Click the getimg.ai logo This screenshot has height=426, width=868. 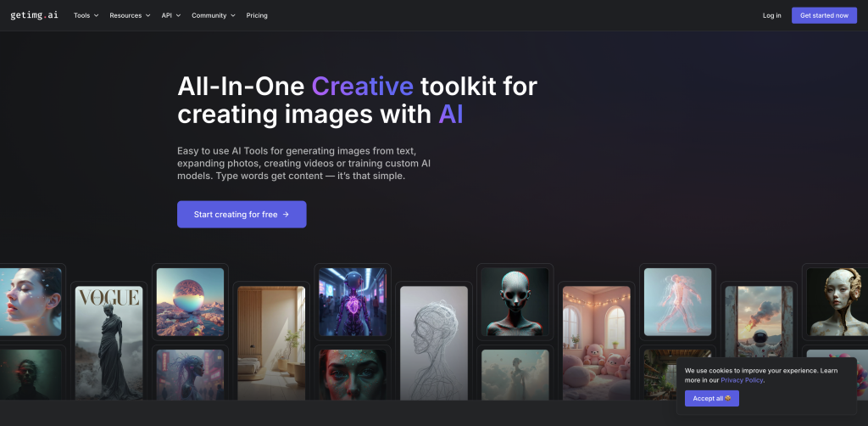tap(34, 15)
